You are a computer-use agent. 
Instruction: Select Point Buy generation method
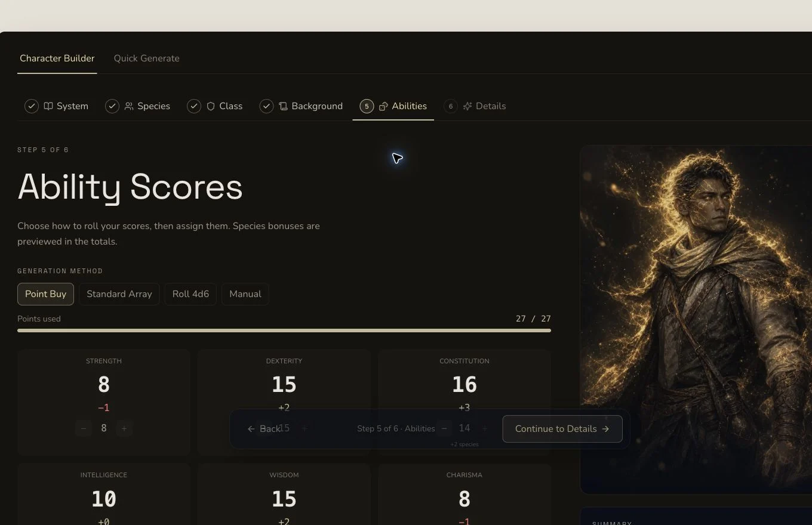(x=45, y=294)
